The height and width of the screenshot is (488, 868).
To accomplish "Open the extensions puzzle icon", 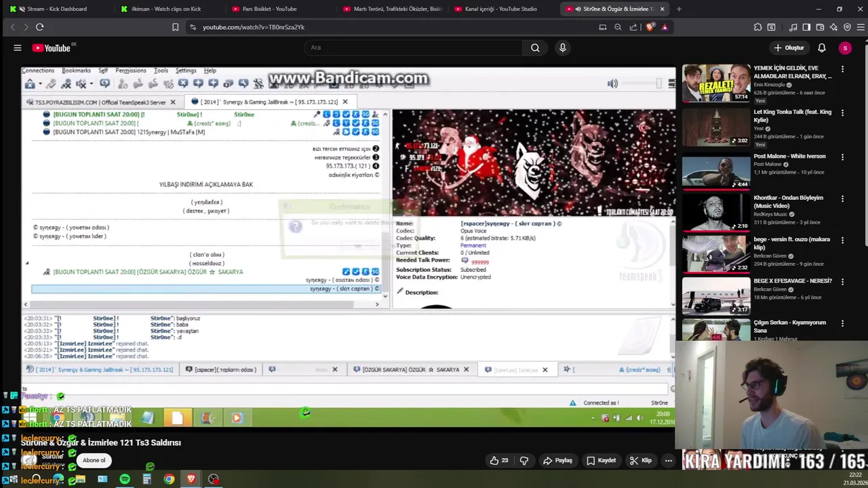I will 757,27.
